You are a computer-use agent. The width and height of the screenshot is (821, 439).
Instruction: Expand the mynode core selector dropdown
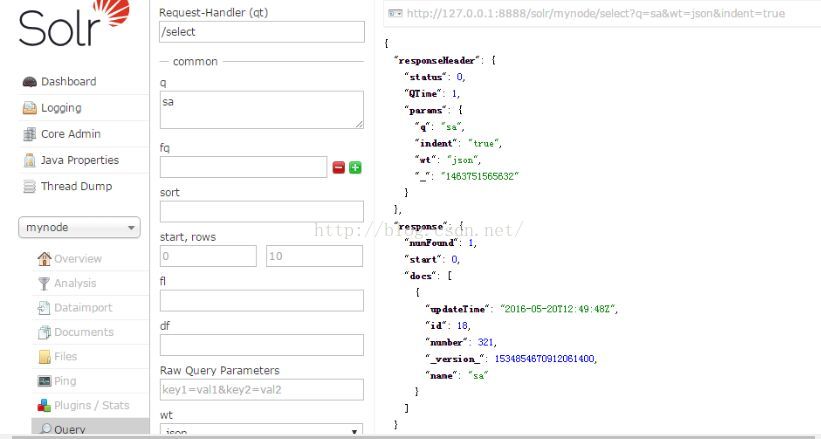(80, 228)
